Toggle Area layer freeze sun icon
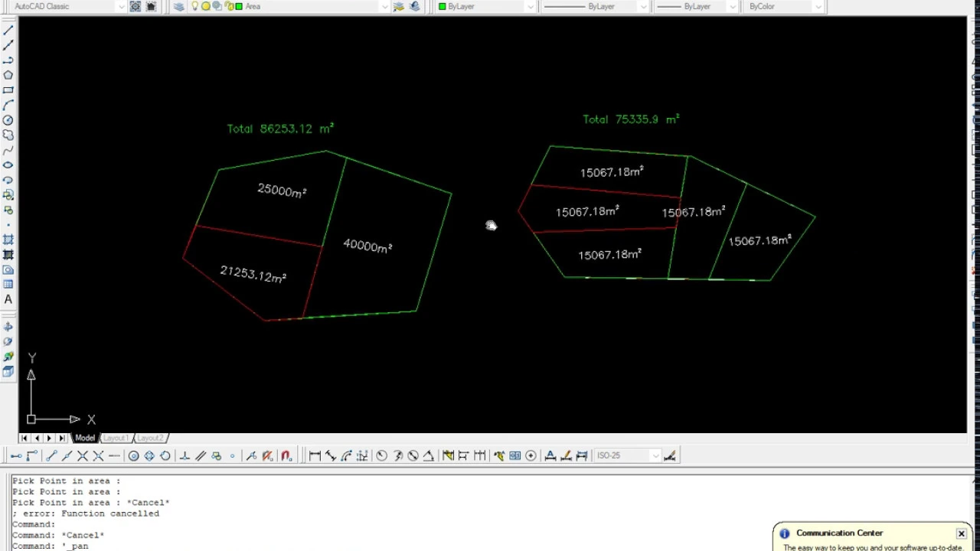Viewport: 980px width, 551px height. pos(206,6)
